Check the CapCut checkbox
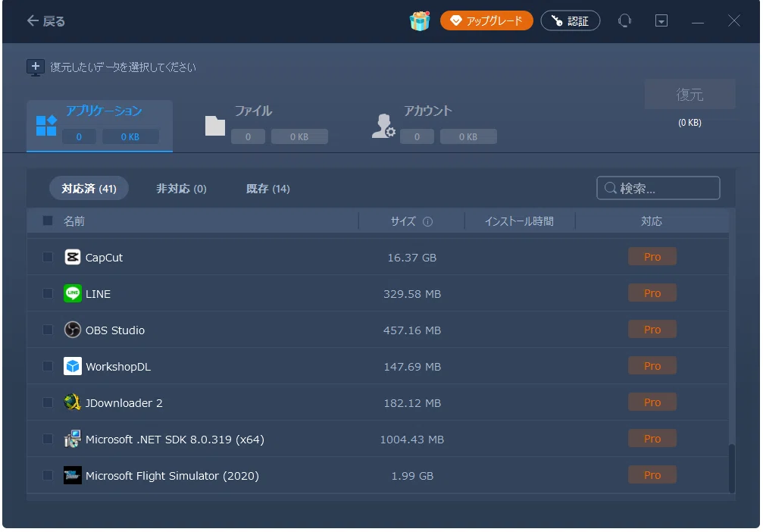Viewport: 763px width, 532px height. click(47, 257)
